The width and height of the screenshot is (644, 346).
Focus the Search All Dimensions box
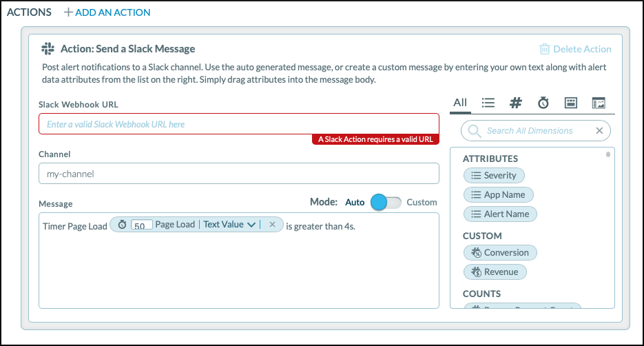click(x=529, y=130)
